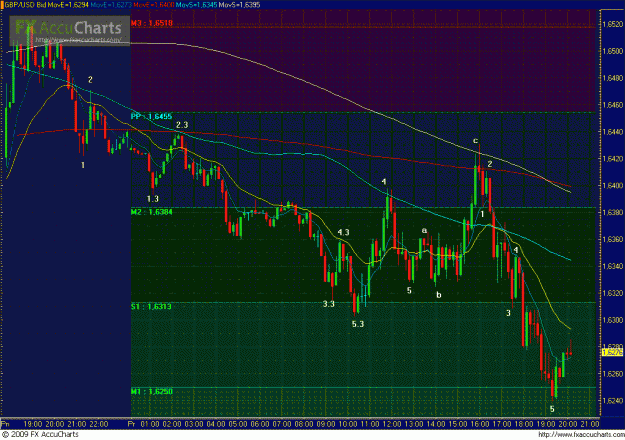
Task: Click the 17:00 time axis label
Action: [502, 424]
